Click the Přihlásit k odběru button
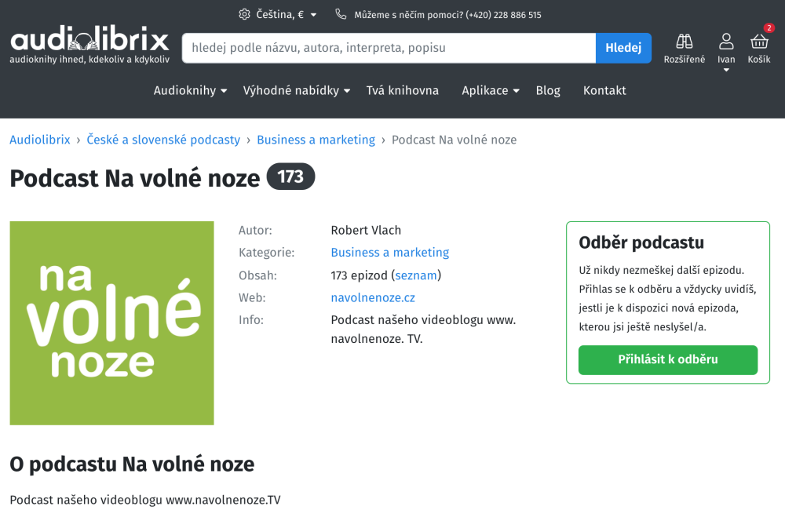 coord(668,360)
